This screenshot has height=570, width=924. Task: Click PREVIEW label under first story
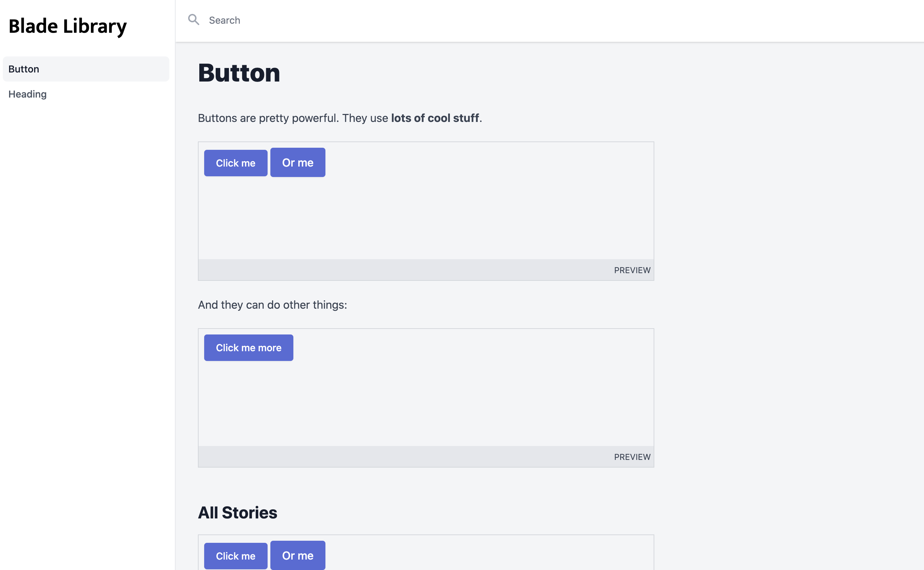632,270
